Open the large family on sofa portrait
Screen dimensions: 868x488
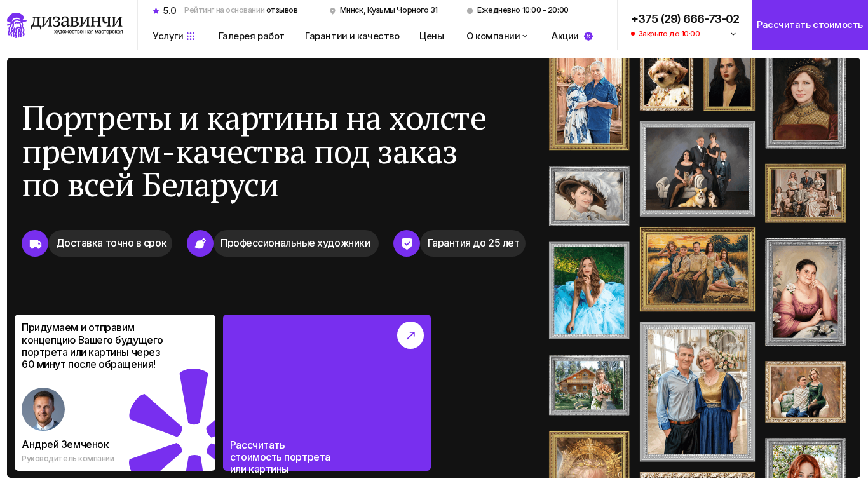pyautogui.click(x=805, y=193)
